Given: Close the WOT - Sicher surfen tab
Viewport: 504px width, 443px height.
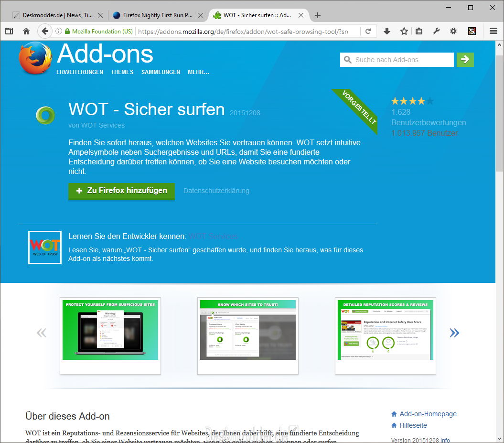Looking at the screenshot, I should (x=301, y=15).
